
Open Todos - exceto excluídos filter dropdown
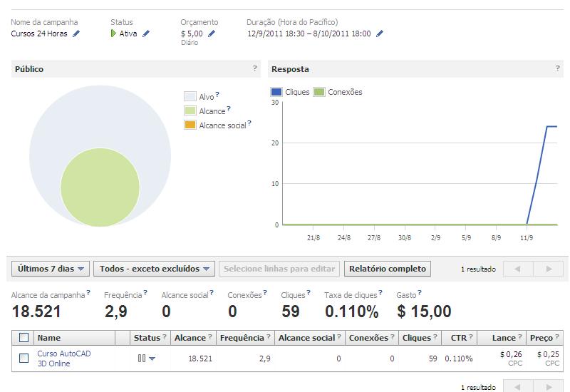pyautogui.click(x=156, y=269)
